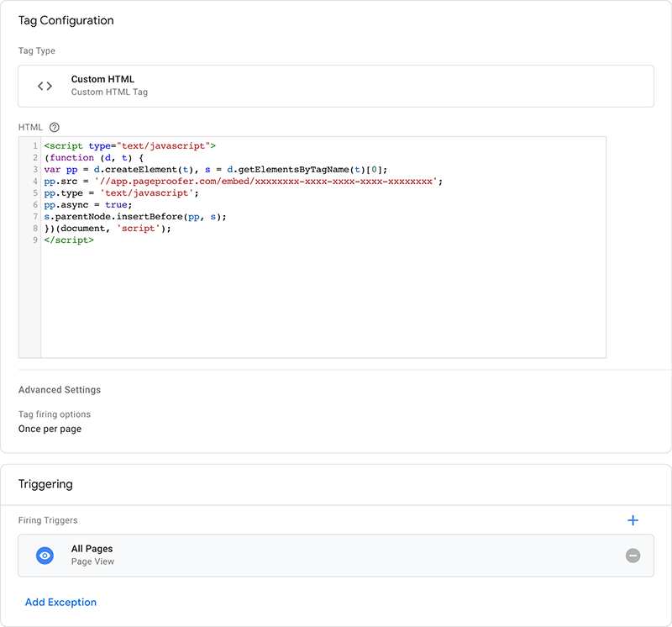This screenshot has width=672, height=627.
Task: Open the All Pages trigger name
Action: pyautogui.click(x=92, y=549)
